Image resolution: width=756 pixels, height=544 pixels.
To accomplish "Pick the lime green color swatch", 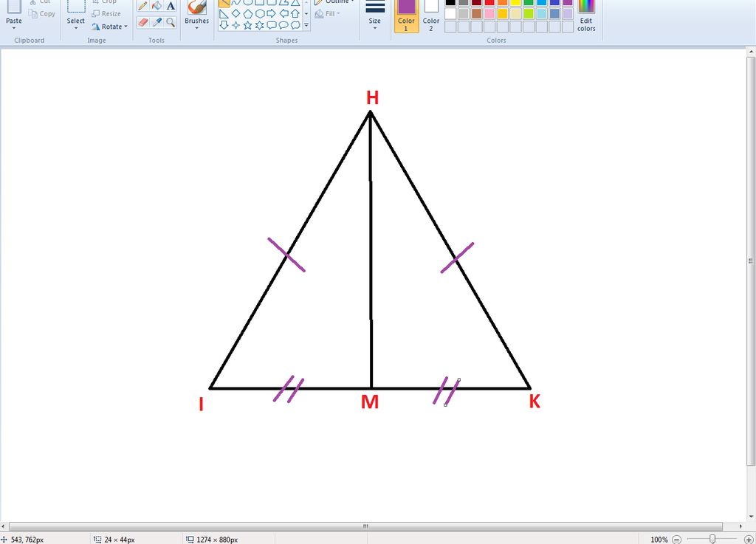I will (x=529, y=13).
